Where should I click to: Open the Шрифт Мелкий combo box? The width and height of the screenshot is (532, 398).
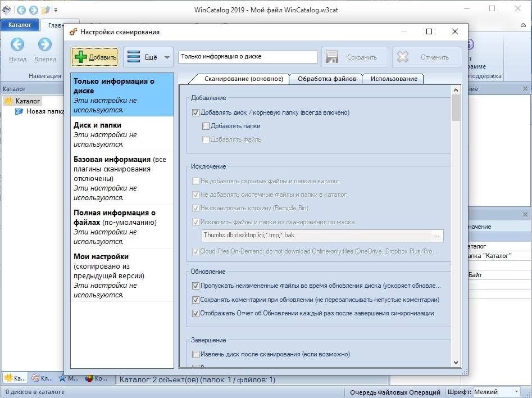497,392
